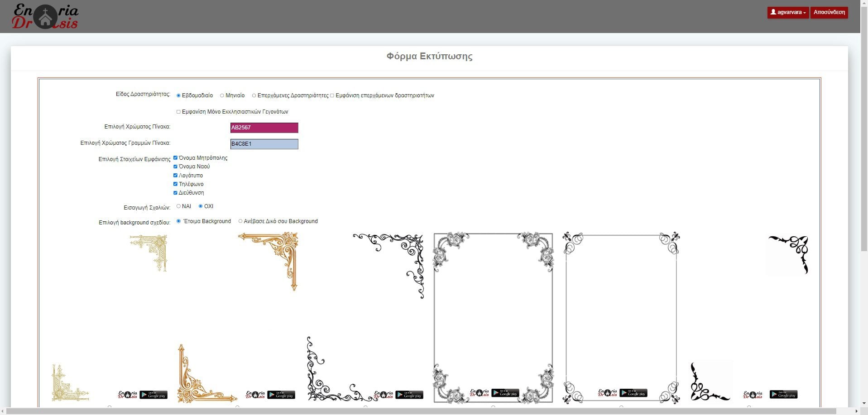Uncheck the Όνομα Μητρόπολης checkbox
Image resolution: width=868 pixels, height=415 pixels.
pyautogui.click(x=175, y=158)
